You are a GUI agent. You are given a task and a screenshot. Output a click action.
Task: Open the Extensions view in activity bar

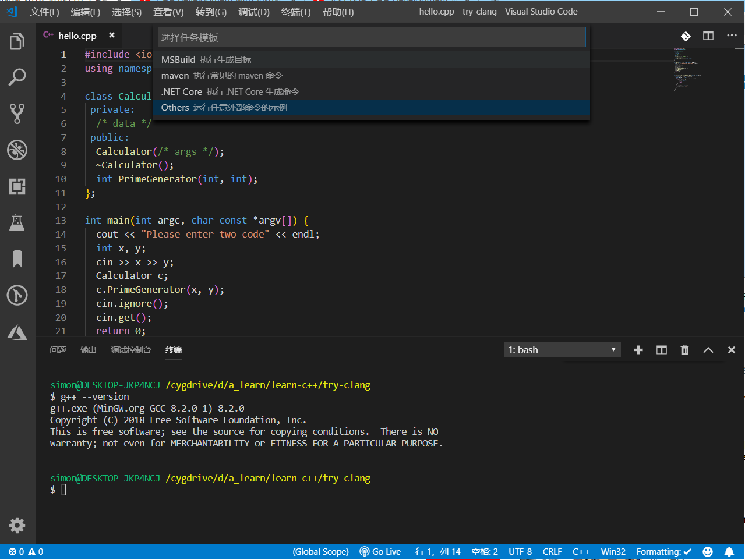tap(17, 186)
